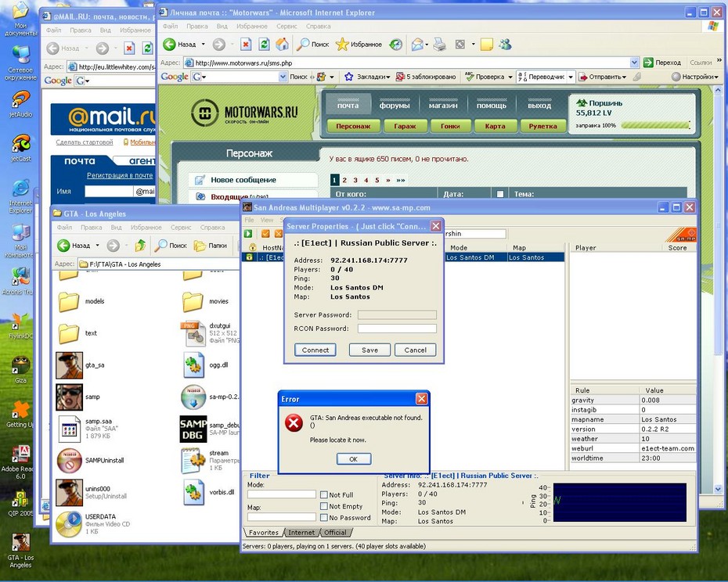The height and width of the screenshot is (582, 728).
Task: Click Stop icon in Motorwars Internet Explorer toolbar
Action: click(x=246, y=45)
